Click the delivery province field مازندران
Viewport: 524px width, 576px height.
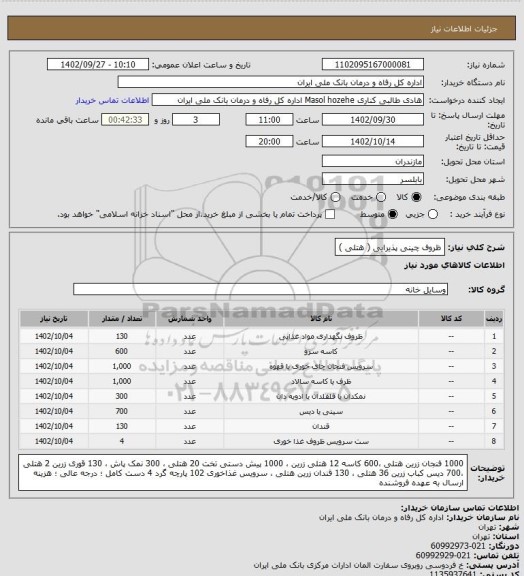[x=373, y=161]
